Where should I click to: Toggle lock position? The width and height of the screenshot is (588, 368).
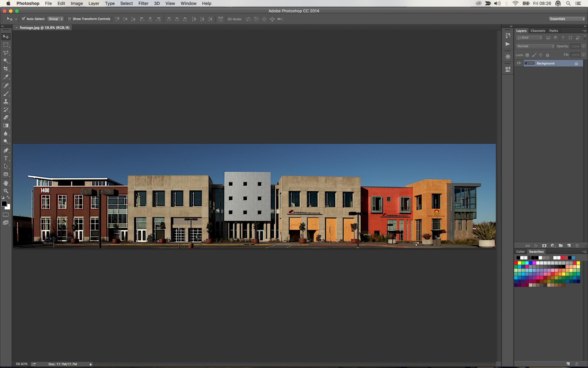541,55
